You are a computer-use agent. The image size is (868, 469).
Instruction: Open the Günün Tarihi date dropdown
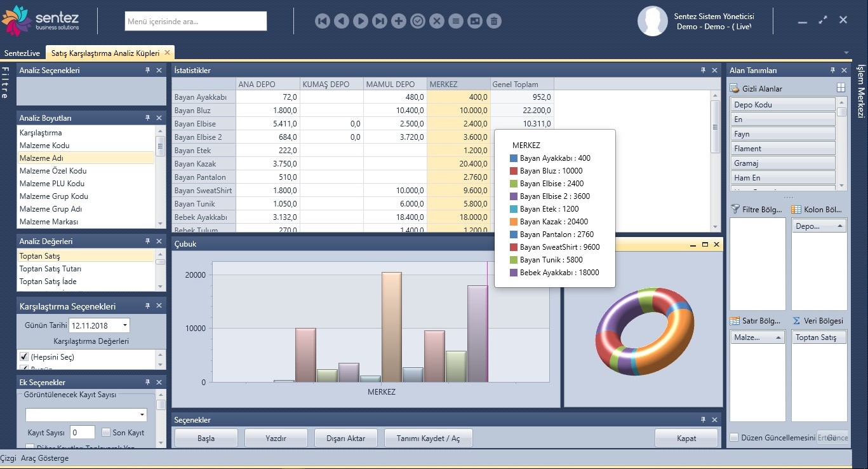pos(124,325)
